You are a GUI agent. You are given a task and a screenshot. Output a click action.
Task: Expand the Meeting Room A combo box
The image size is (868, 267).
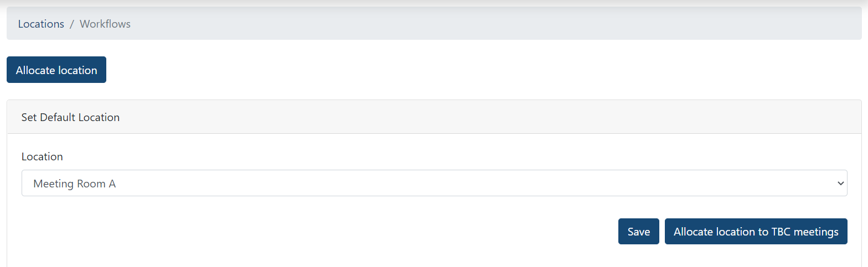tap(434, 183)
